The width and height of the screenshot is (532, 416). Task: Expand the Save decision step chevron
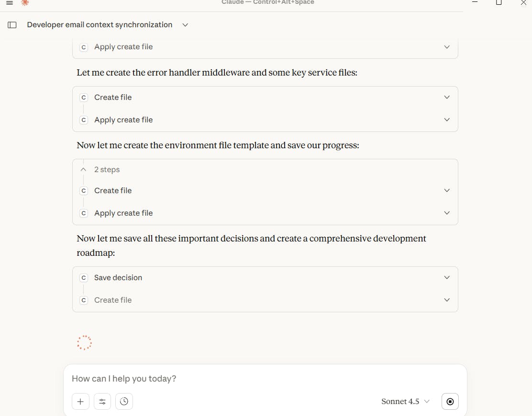pos(447,278)
